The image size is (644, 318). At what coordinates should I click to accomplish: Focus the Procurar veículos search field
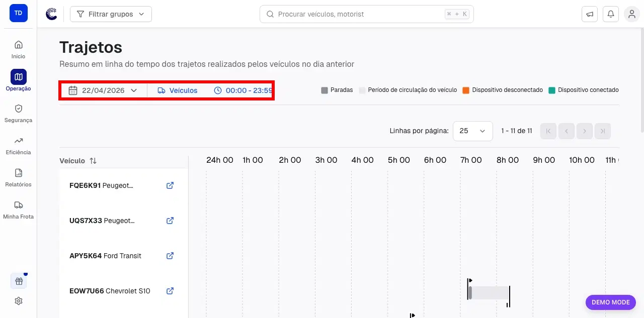click(366, 14)
